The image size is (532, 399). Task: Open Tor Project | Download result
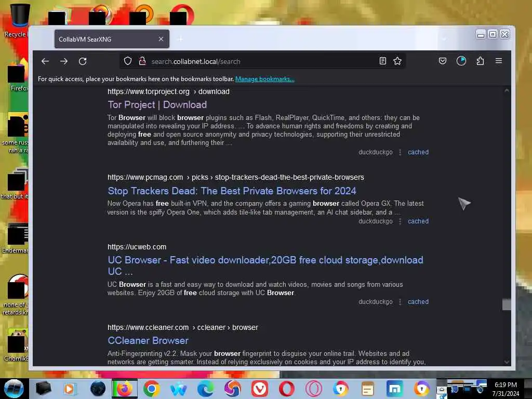pyautogui.click(x=157, y=104)
